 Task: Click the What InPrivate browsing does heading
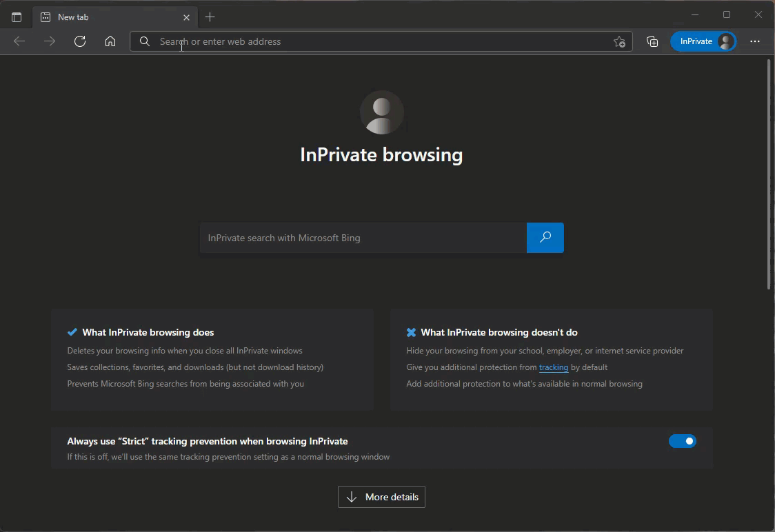pyautogui.click(x=148, y=332)
